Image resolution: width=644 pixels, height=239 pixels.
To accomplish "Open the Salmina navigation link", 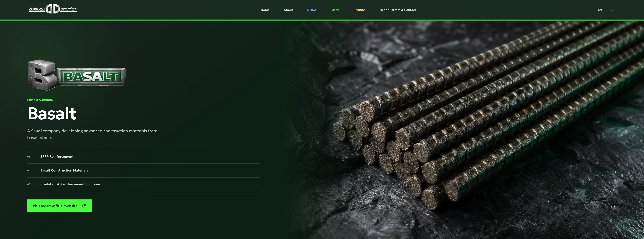I will [360, 10].
